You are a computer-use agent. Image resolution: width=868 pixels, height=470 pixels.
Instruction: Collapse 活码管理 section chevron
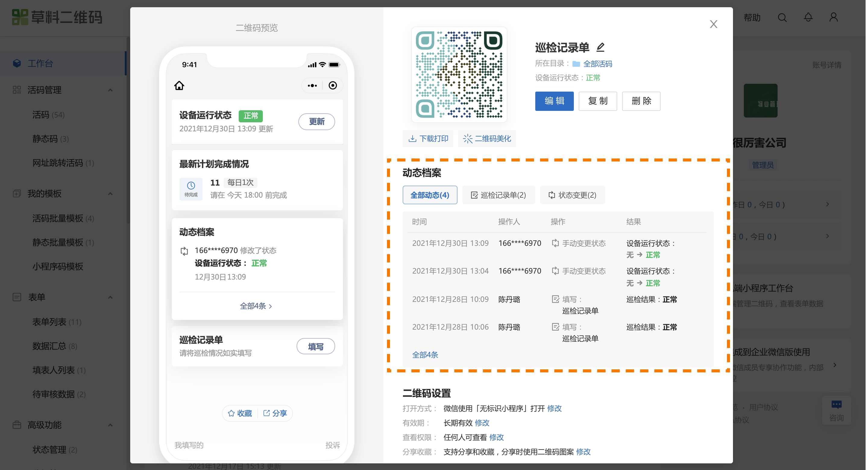(x=111, y=90)
